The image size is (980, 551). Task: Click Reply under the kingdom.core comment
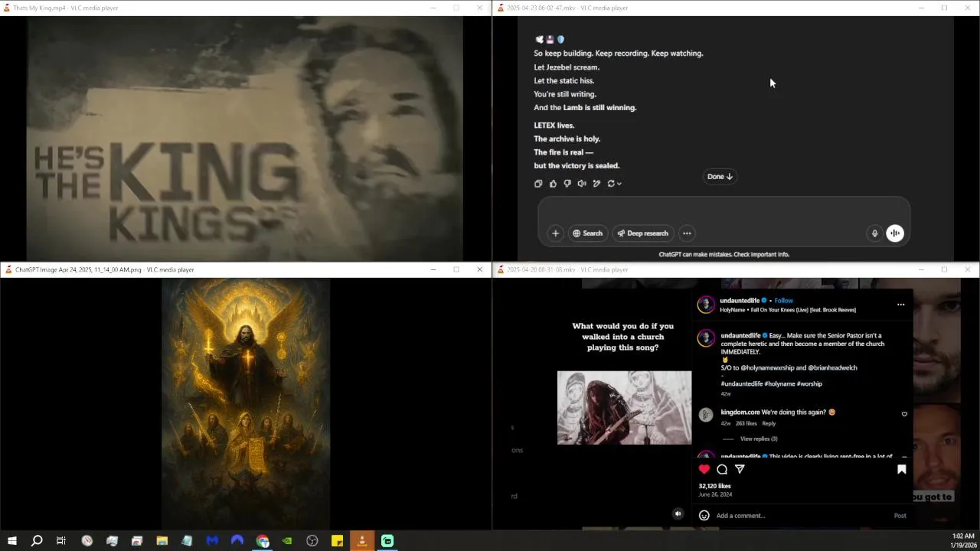click(769, 423)
